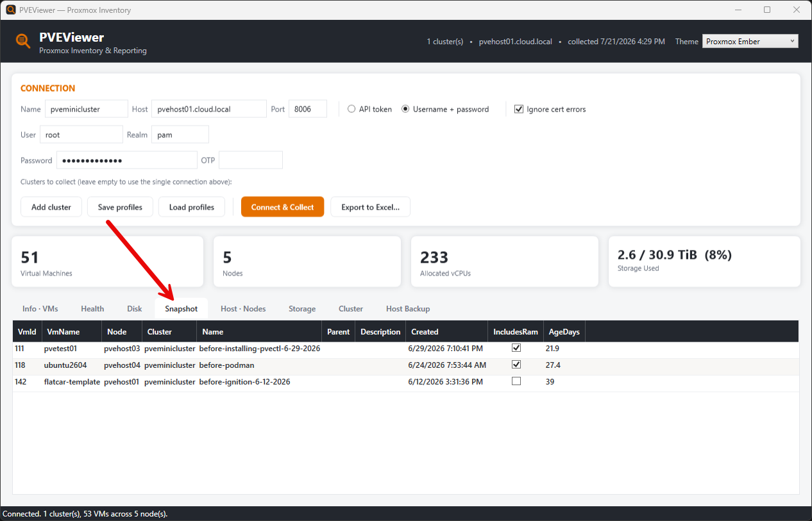The height and width of the screenshot is (521, 812).
Task: Click the node cell 'pvehost04'
Action: [122, 365]
